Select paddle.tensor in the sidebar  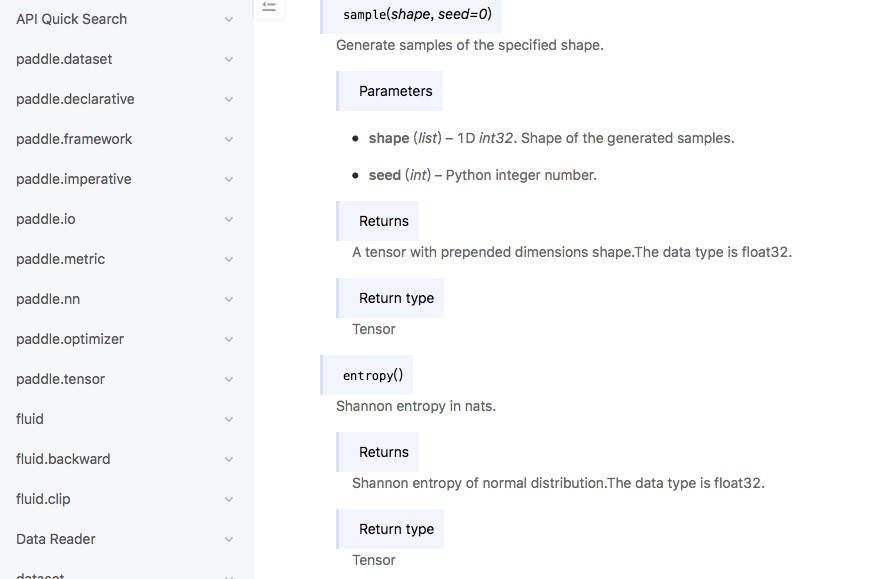tap(60, 379)
